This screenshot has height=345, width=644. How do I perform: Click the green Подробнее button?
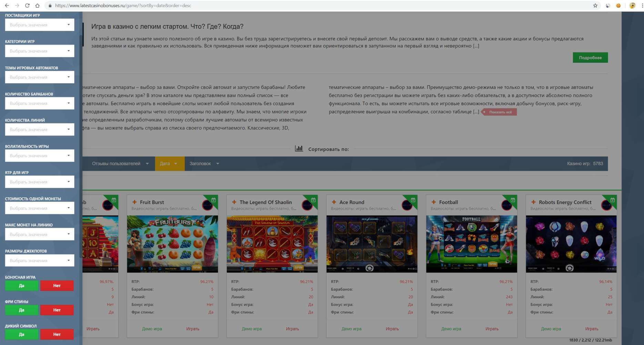coord(590,58)
